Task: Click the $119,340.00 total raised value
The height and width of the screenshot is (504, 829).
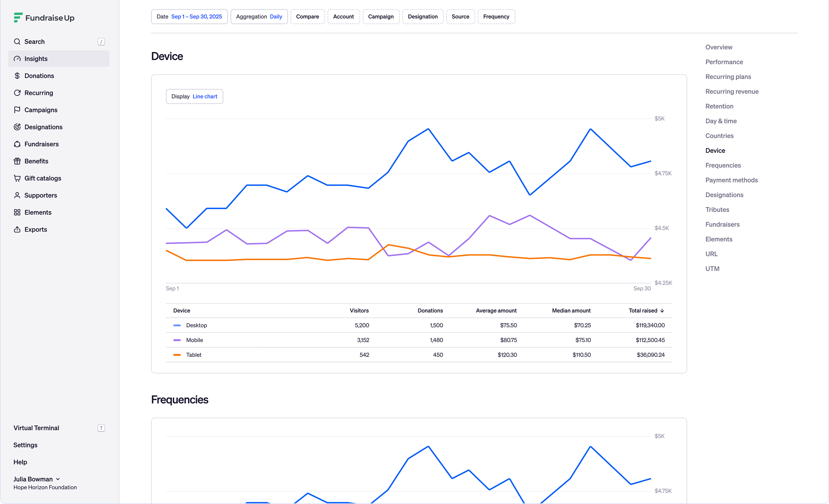Action: [650, 325]
